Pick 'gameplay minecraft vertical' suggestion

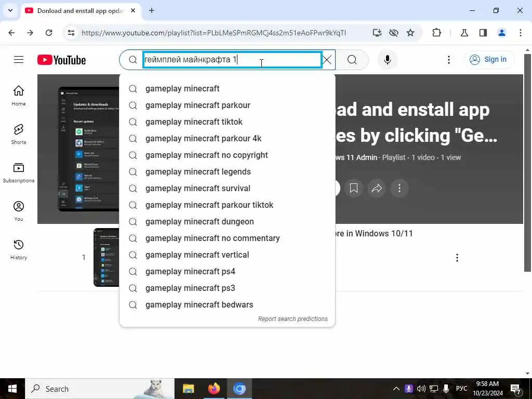point(228,255)
